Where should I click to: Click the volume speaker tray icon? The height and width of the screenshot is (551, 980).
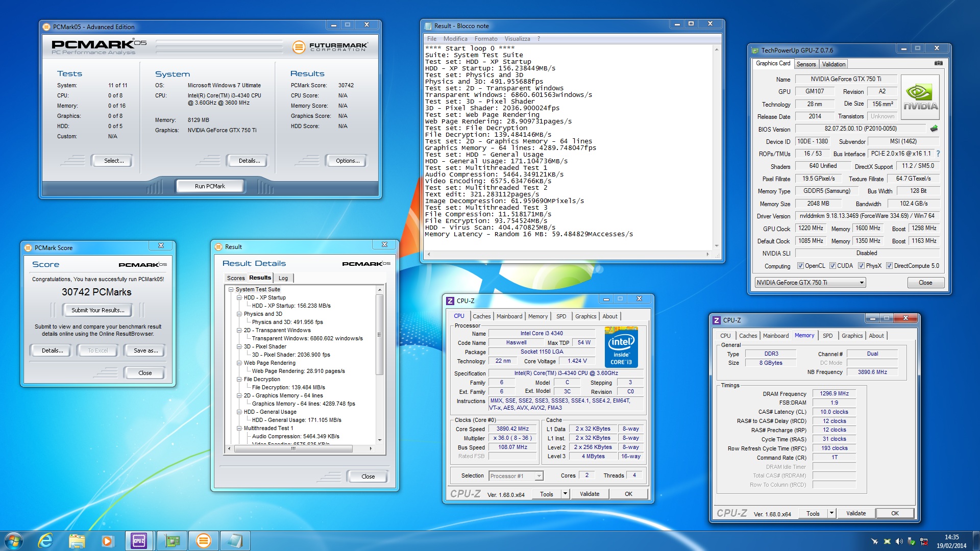tap(899, 541)
